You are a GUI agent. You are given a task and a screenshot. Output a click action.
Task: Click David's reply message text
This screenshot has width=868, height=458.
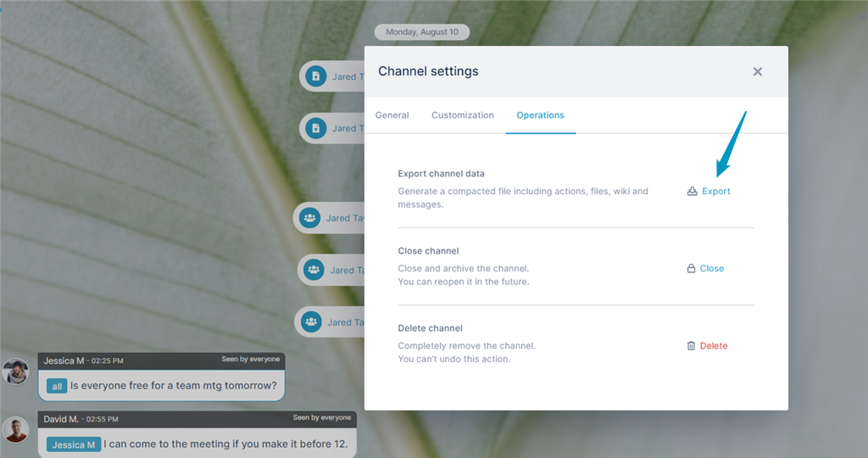point(225,444)
